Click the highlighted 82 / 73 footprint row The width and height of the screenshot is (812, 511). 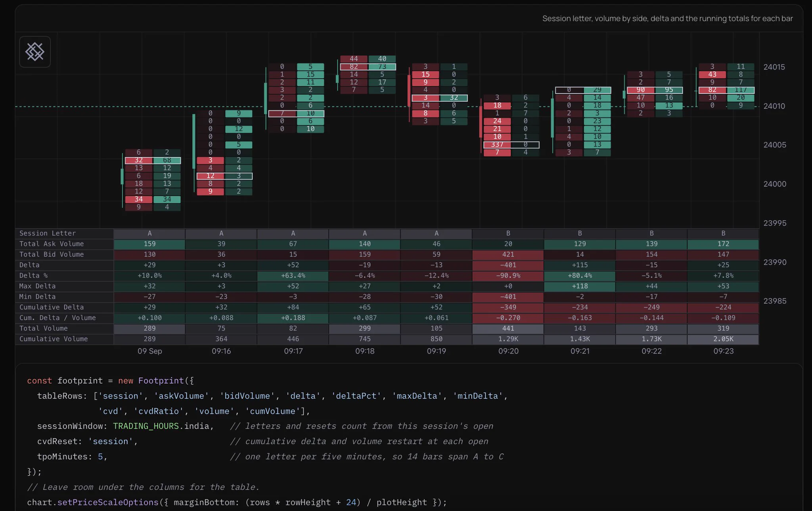pos(368,67)
